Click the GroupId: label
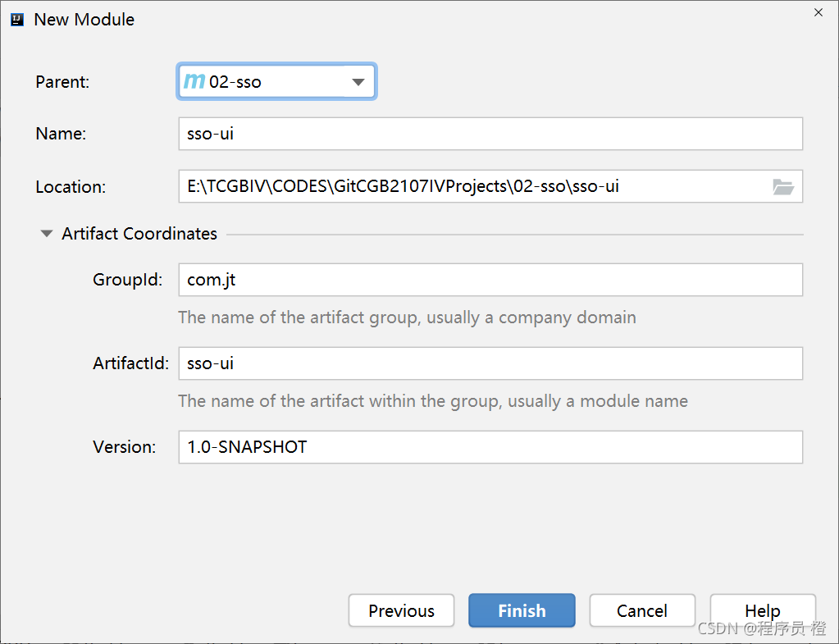The image size is (839, 644). click(x=127, y=280)
